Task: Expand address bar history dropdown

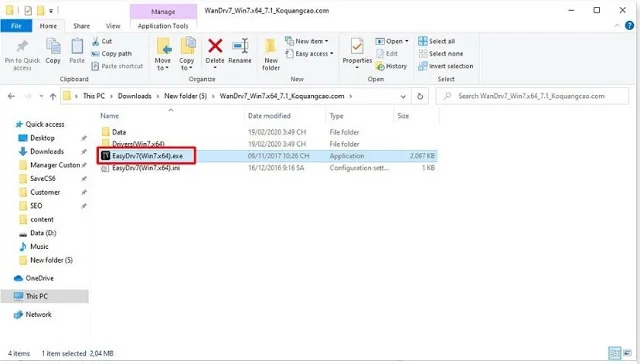Action: point(403,96)
